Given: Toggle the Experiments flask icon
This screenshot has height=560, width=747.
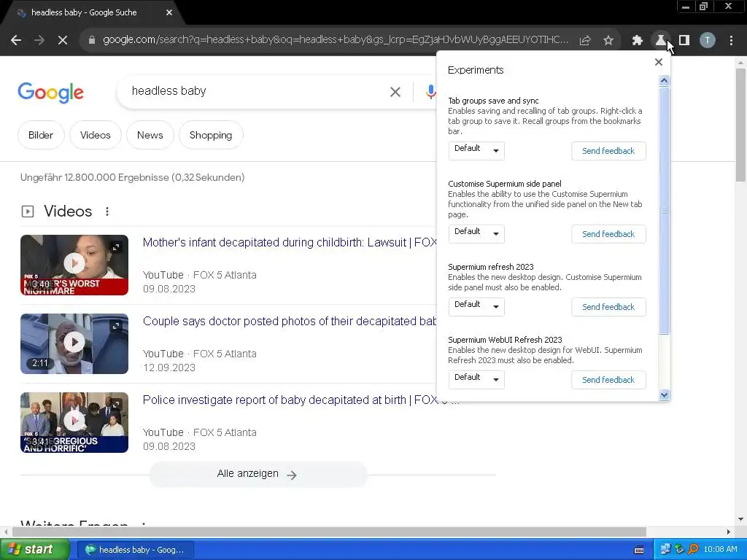Looking at the screenshot, I should click(660, 41).
